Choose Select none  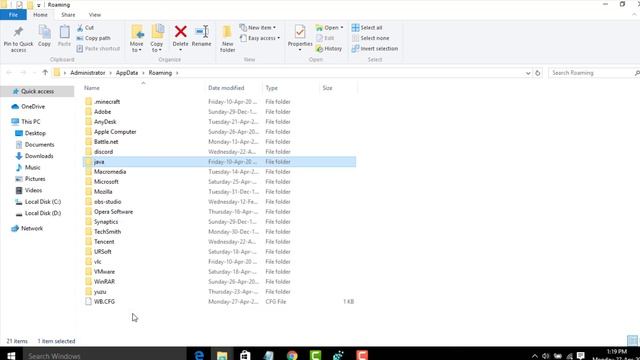point(370,38)
